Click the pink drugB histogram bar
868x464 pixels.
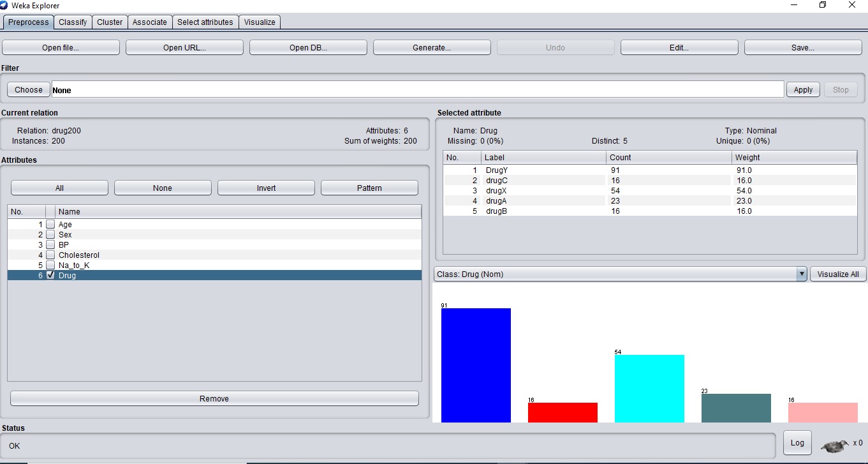[x=823, y=412]
